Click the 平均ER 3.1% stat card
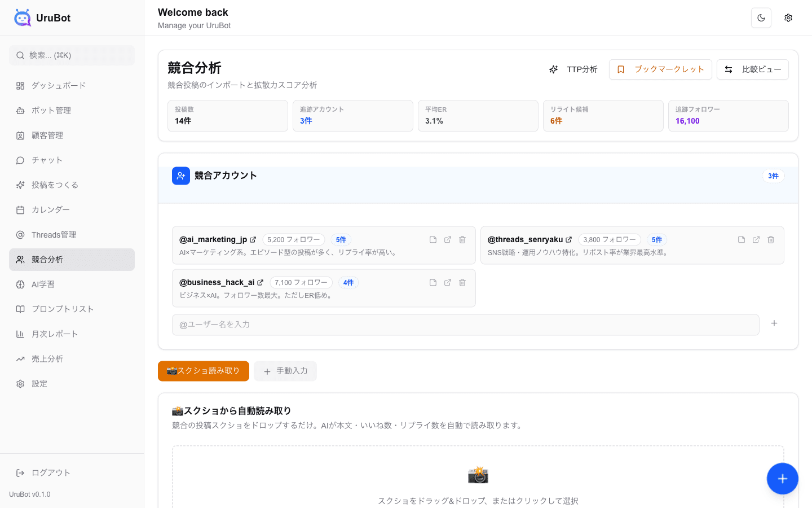The width and height of the screenshot is (812, 508). (478, 116)
